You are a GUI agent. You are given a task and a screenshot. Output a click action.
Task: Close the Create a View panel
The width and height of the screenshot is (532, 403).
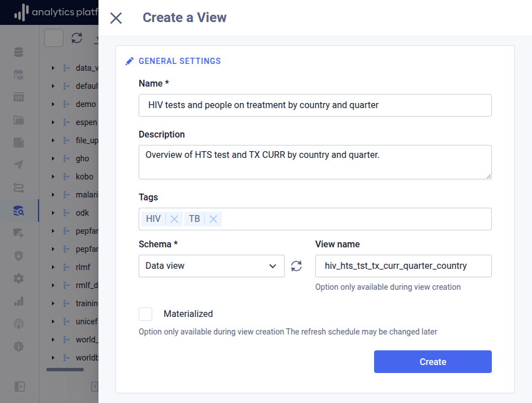[116, 18]
